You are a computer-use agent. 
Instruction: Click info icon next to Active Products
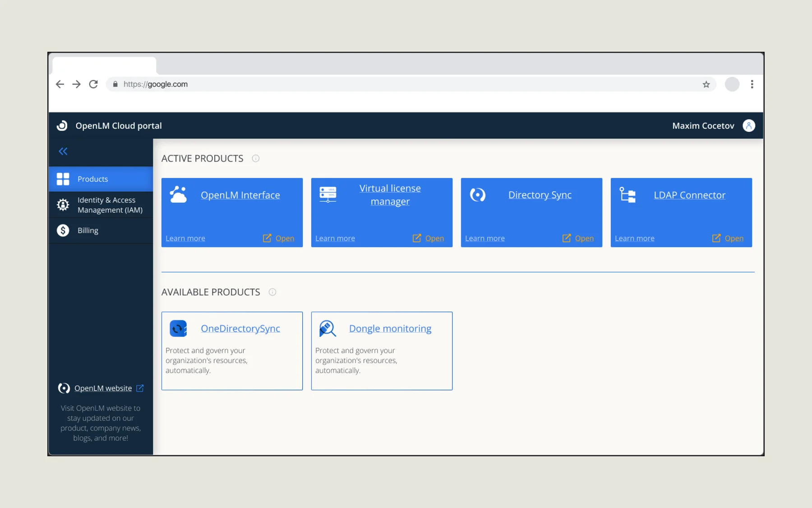coord(255,158)
